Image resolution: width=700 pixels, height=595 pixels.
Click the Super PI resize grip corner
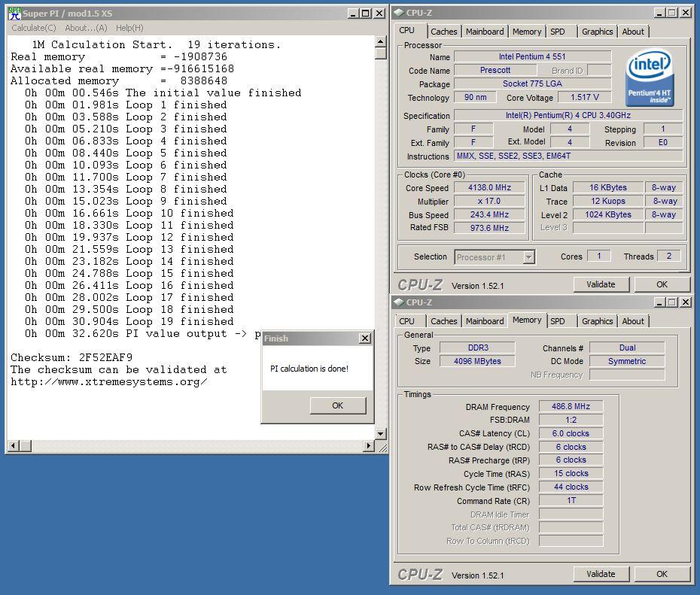tap(381, 447)
